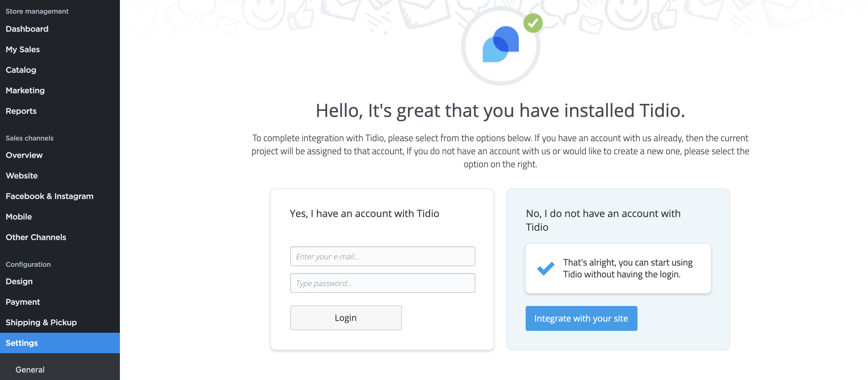This screenshot has width=868, height=380.
Task: Open the Reports page
Action: (x=21, y=111)
